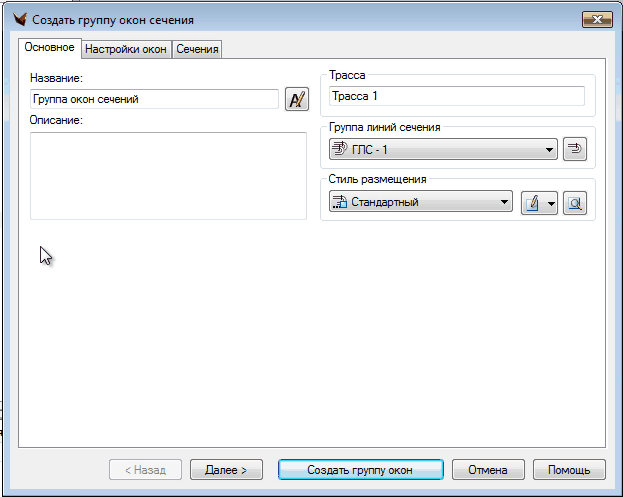The height and width of the screenshot is (497, 623).
Task: Click the edit placement style icon
Action: [x=532, y=203]
